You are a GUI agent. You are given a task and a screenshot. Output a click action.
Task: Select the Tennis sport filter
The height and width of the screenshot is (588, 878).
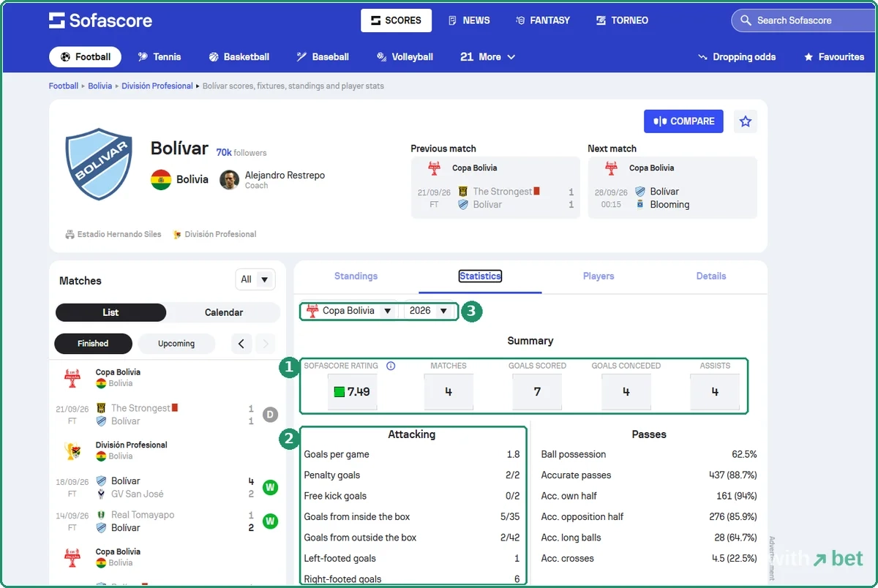click(x=159, y=57)
